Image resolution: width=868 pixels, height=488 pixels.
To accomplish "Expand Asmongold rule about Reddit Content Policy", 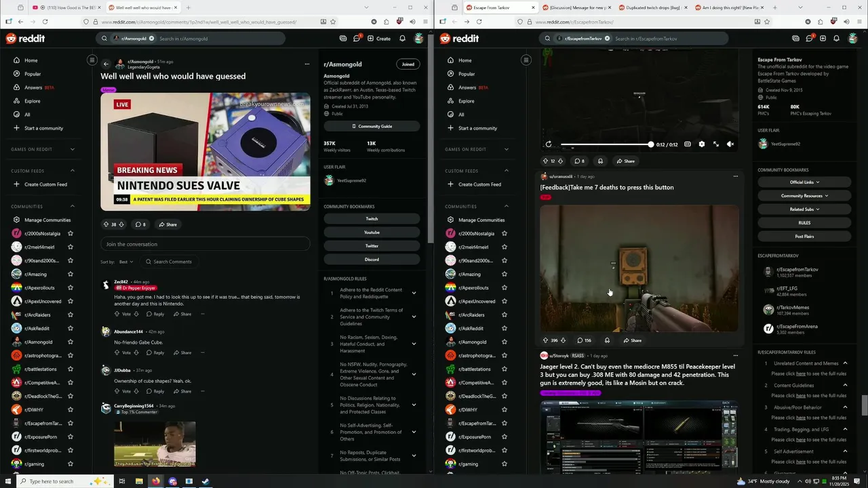I will click(x=414, y=293).
